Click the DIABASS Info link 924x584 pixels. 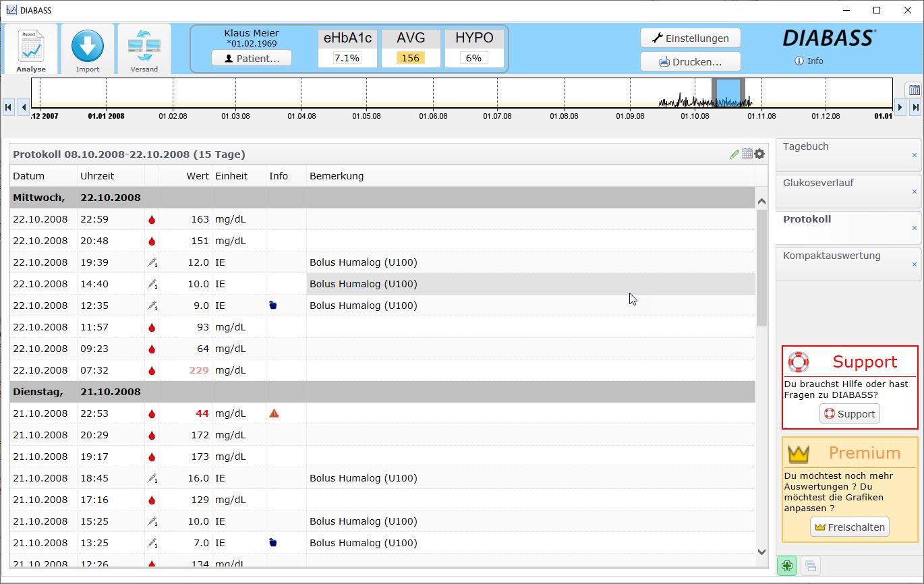click(x=809, y=61)
